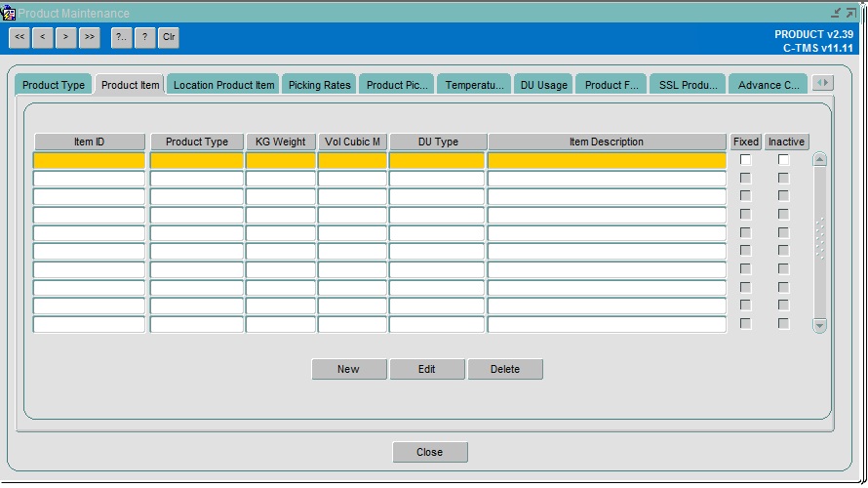Clear the form with Clr button
Screen dimensions: 868x488
tap(169, 37)
